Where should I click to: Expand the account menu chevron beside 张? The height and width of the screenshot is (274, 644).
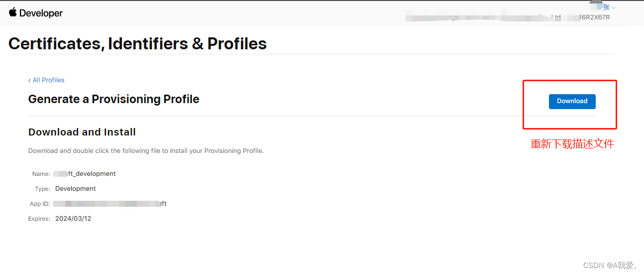click(x=614, y=8)
